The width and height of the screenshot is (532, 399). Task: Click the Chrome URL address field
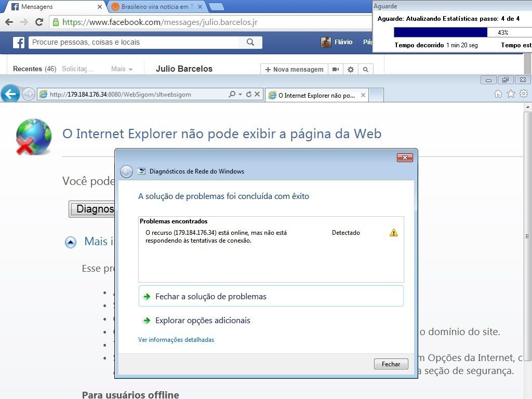tap(210, 22)
